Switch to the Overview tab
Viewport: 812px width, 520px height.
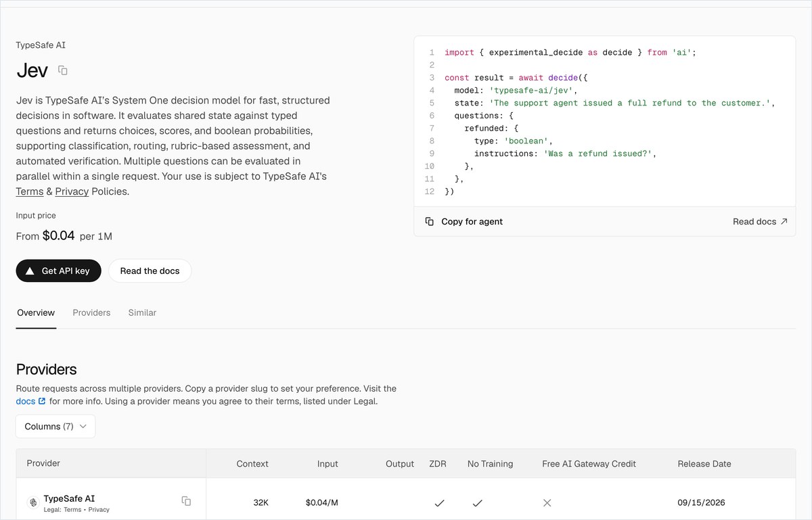pos(36,312)
